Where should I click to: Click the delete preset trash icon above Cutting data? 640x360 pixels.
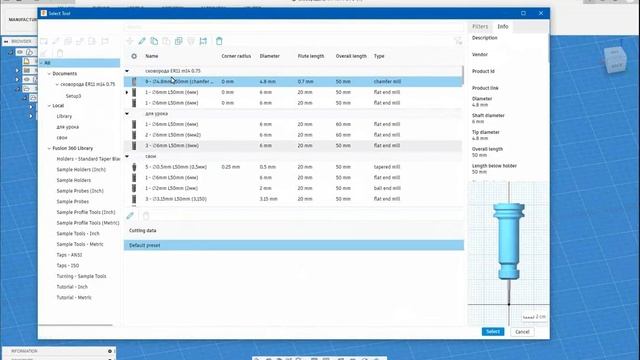point(146,216)
